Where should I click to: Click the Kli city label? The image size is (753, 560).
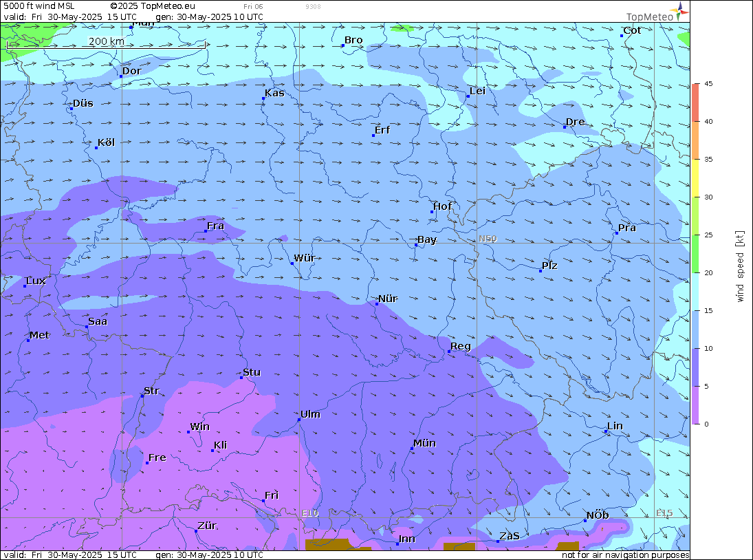[x=221, y=445]
